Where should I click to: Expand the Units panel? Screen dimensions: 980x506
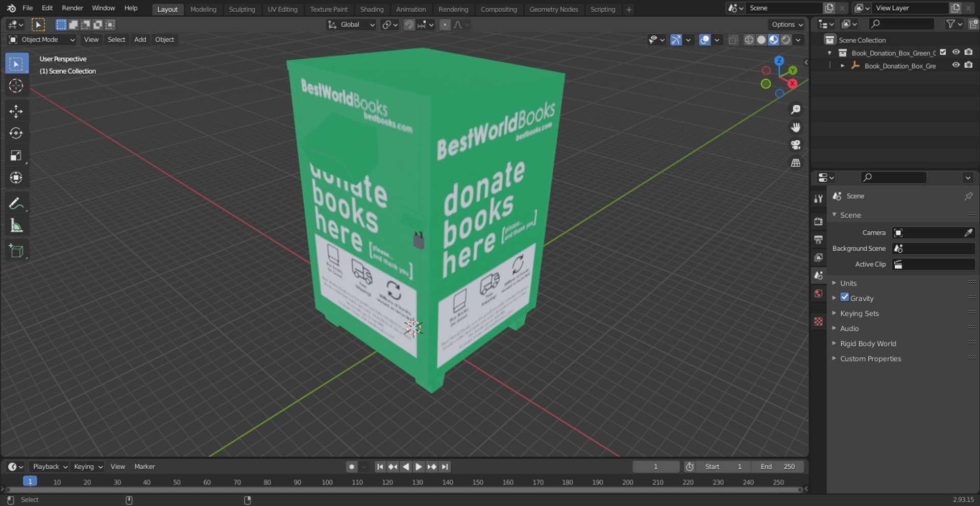pos(848,283)
